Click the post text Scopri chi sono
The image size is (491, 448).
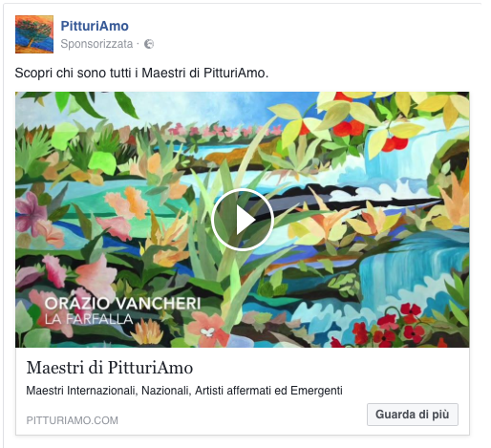141,73
